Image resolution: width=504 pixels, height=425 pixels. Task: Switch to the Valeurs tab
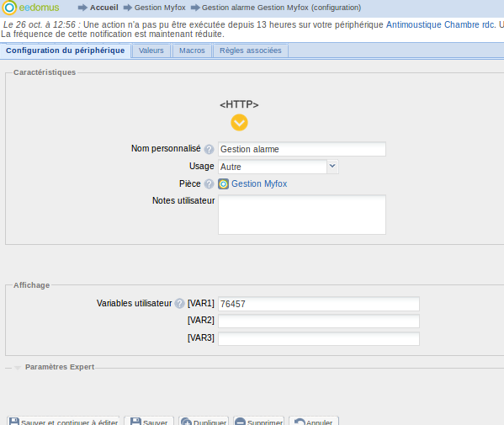point(151,50)
